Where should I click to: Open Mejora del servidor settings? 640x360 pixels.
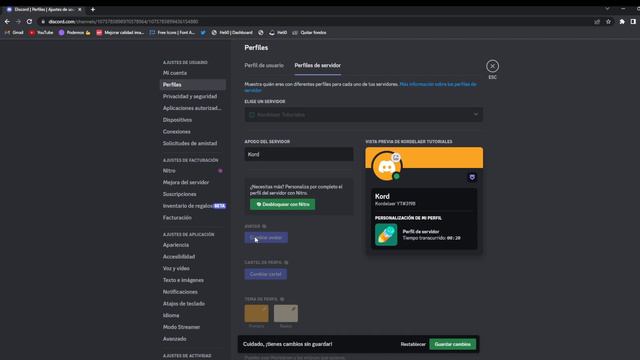coord(193,182)
